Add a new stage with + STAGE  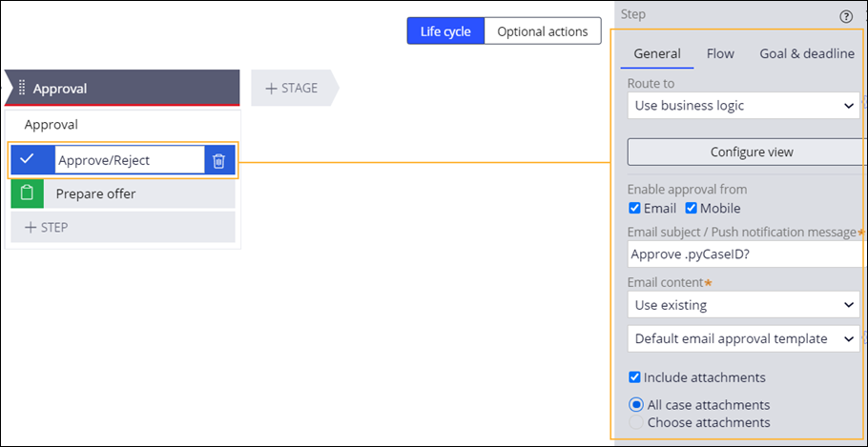click(292, 88)
